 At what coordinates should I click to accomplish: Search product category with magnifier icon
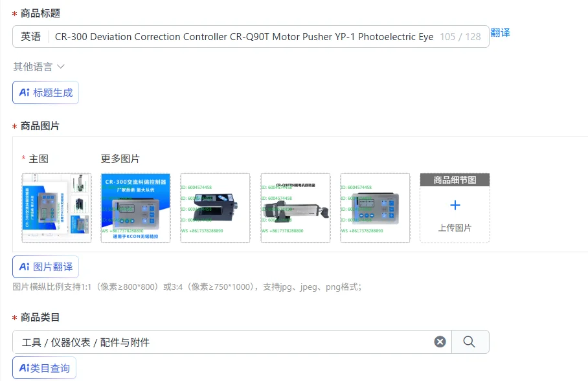point(470,342)
